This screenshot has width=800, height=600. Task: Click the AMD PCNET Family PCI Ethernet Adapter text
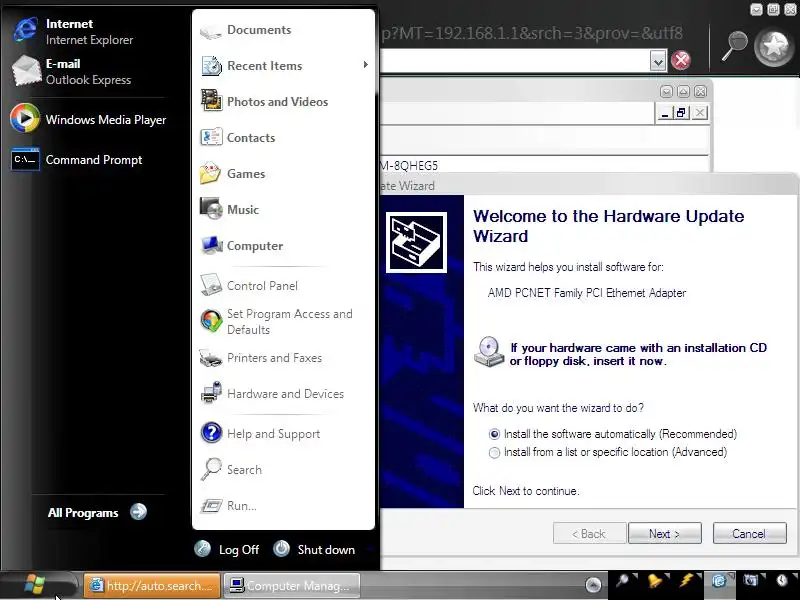pos(587,293)
